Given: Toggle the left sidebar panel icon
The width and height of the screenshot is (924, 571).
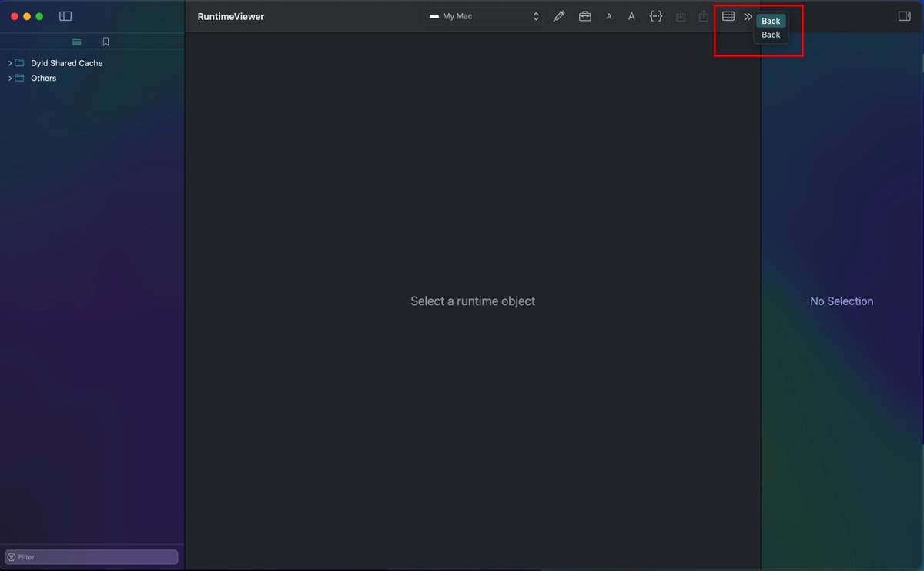Looking at the screenshot, I should pyautogui.click(x=65, y=16).
